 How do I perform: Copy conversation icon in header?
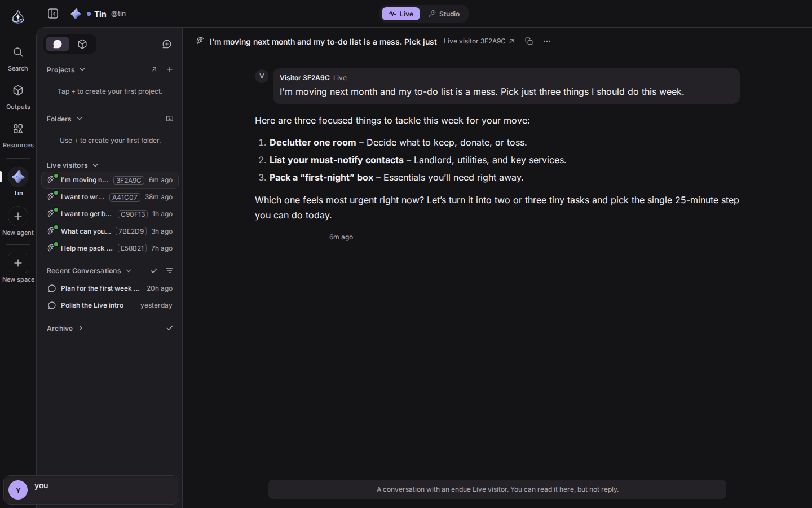coord(529,41)
